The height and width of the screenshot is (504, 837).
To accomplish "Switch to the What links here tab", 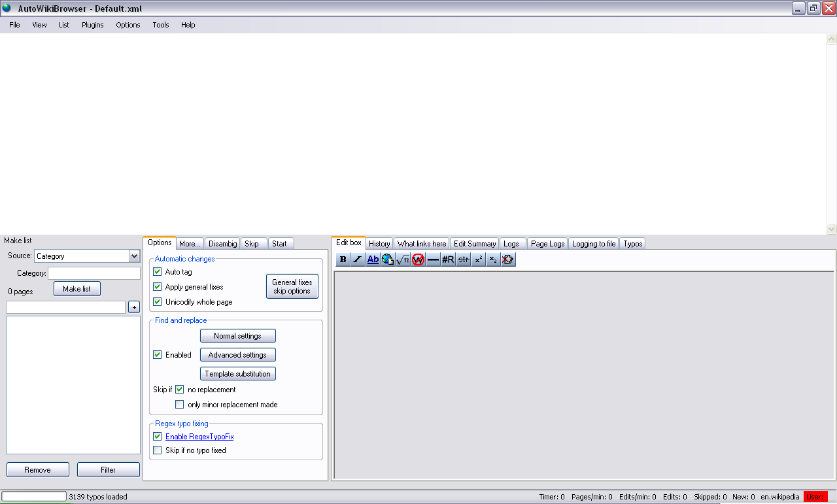I will pyautogui.click(x=422, y=243).
